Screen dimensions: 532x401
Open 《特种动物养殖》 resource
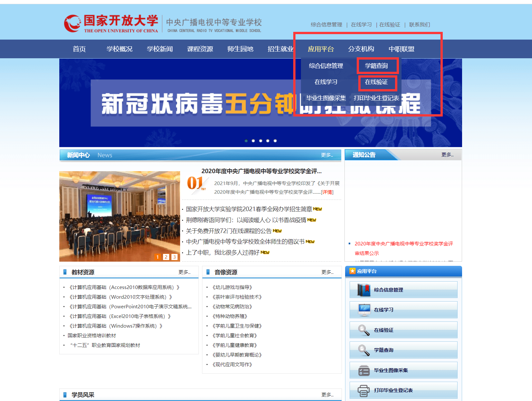click(230, 316)
